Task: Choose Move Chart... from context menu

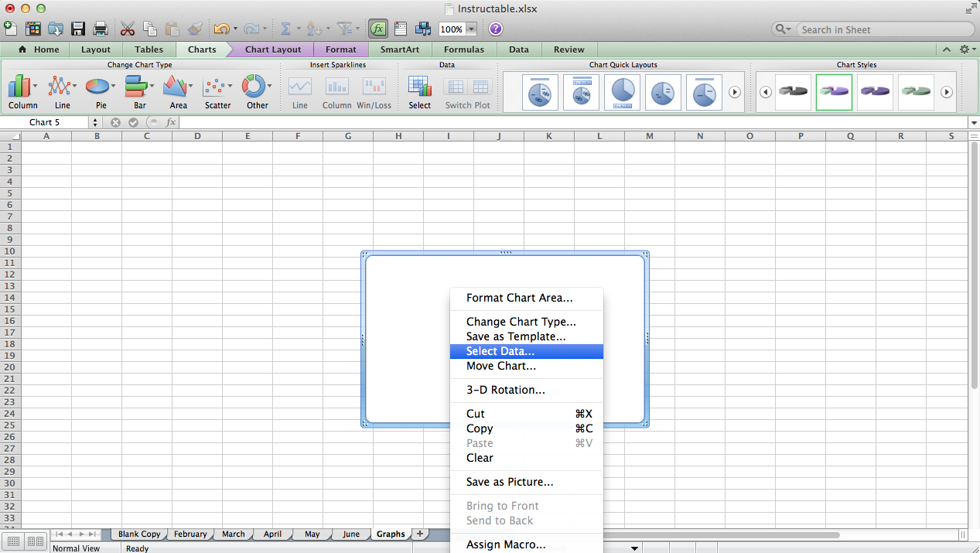Action: [527, 366]
